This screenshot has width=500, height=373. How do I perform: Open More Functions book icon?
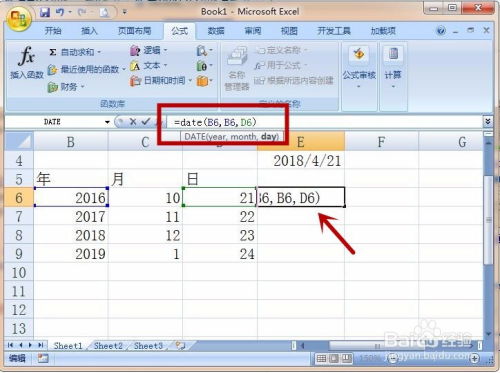(204, 81)
